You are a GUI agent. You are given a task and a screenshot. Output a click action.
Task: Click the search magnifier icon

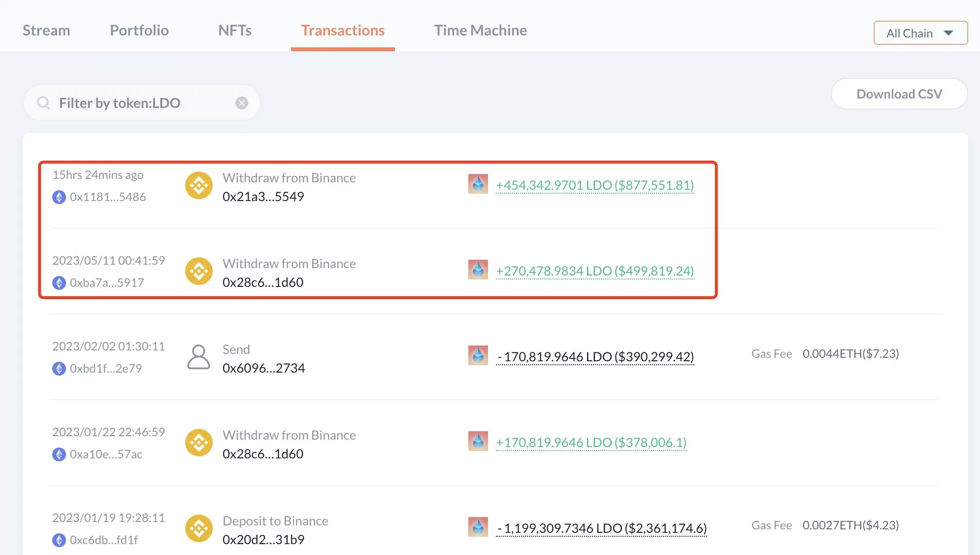(x=43, y=103)
